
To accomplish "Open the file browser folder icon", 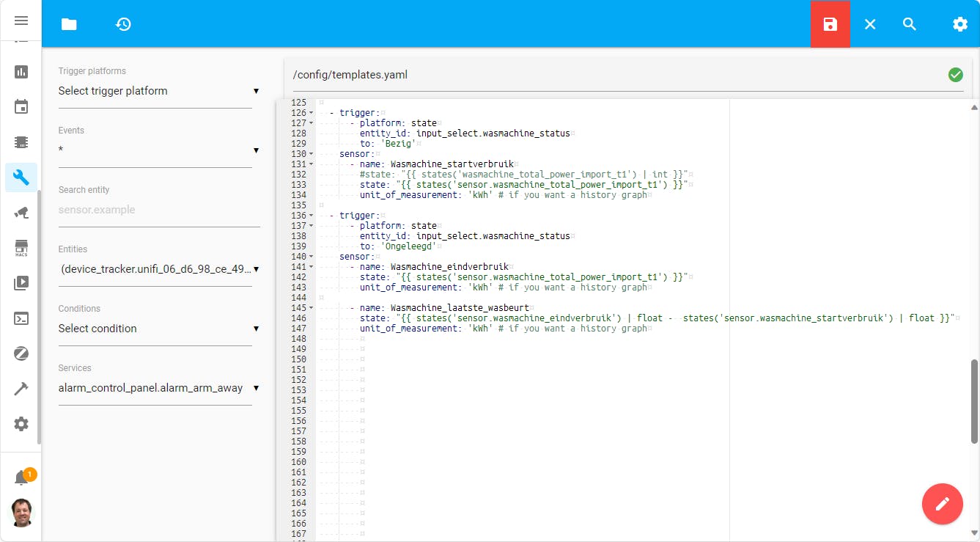I will click(x=69, y=24).
